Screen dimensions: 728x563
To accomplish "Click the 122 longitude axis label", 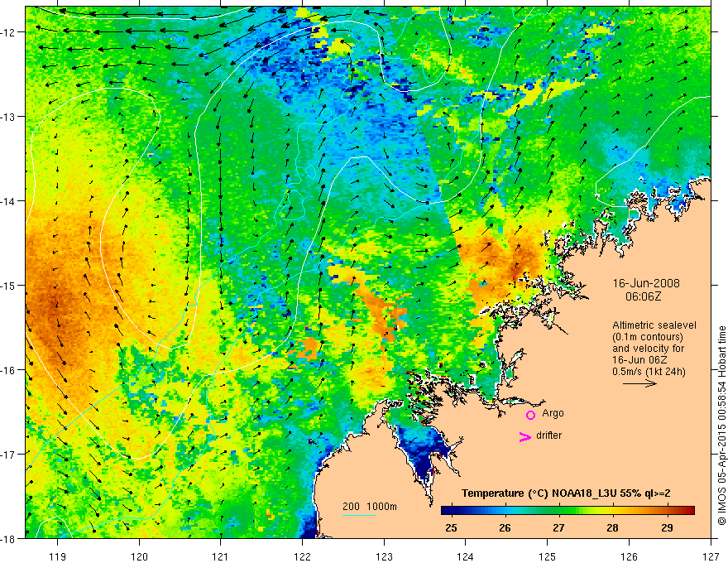I will click(302, 556).
